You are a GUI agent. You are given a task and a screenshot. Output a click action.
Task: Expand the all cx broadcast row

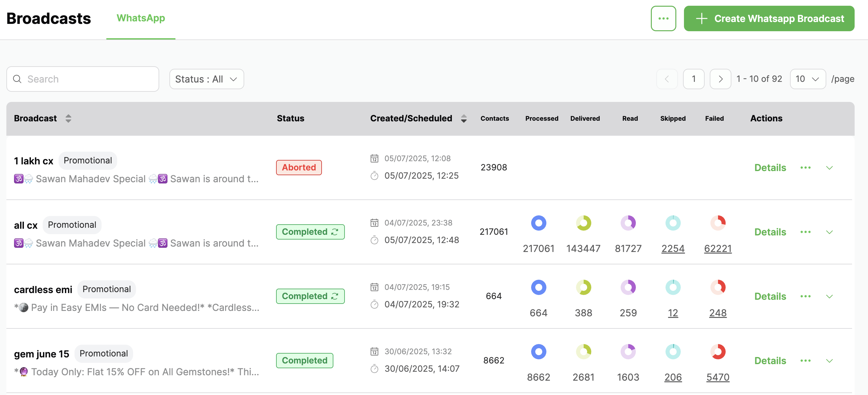tap(829, 232)
